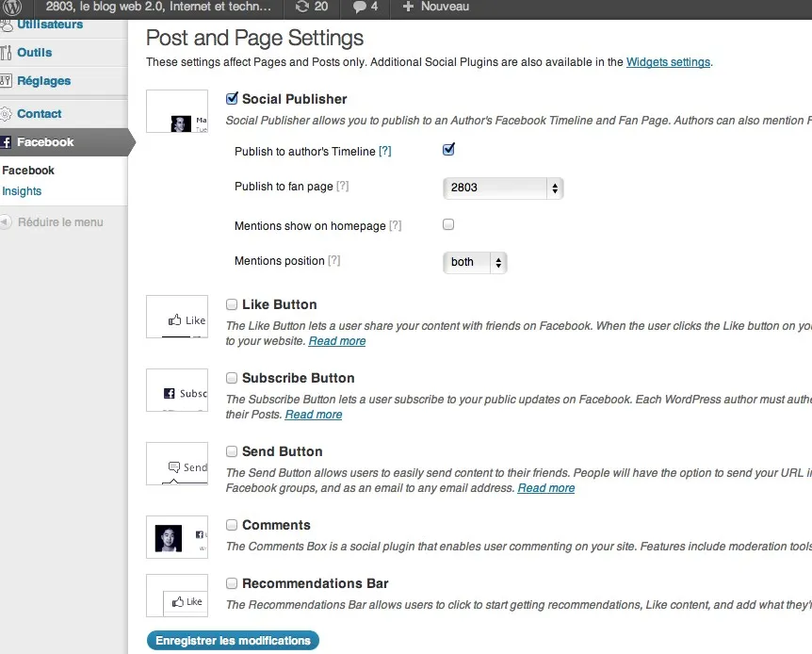The width and height of the screenshot is (812, 654).
Task: Open help for Mentions position
Action: coord(334,261)
